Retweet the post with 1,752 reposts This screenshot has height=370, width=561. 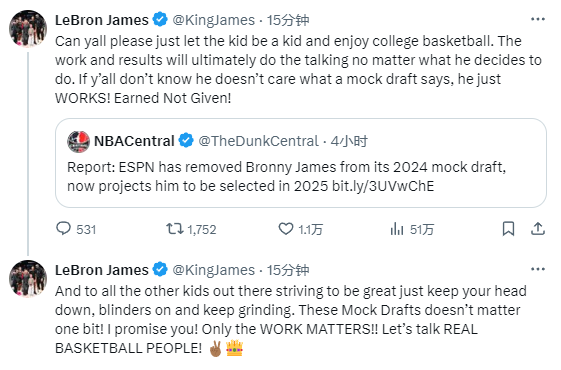(175, 229)
